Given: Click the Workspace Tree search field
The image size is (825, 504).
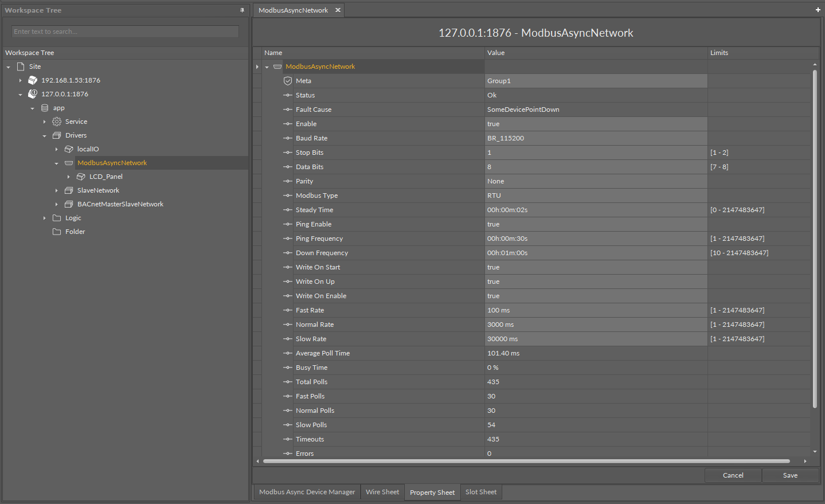Looking at the screenshot, I should (x=125, y=32).
